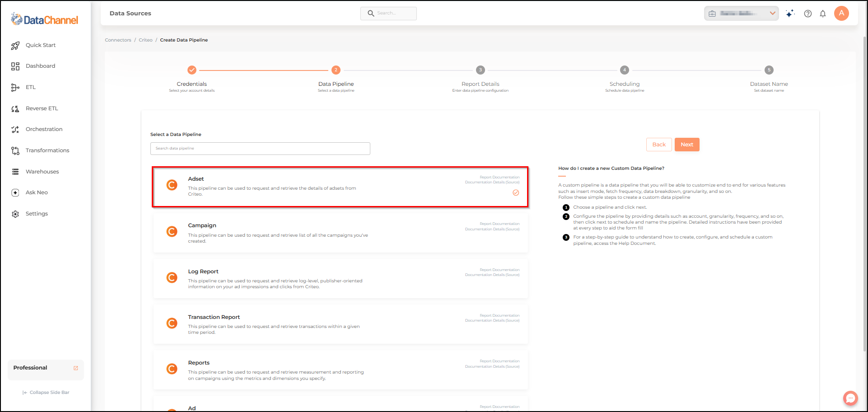The image size is (868, 412).
Task: Click the custom pipeline help heading
Action: point(611,169)
